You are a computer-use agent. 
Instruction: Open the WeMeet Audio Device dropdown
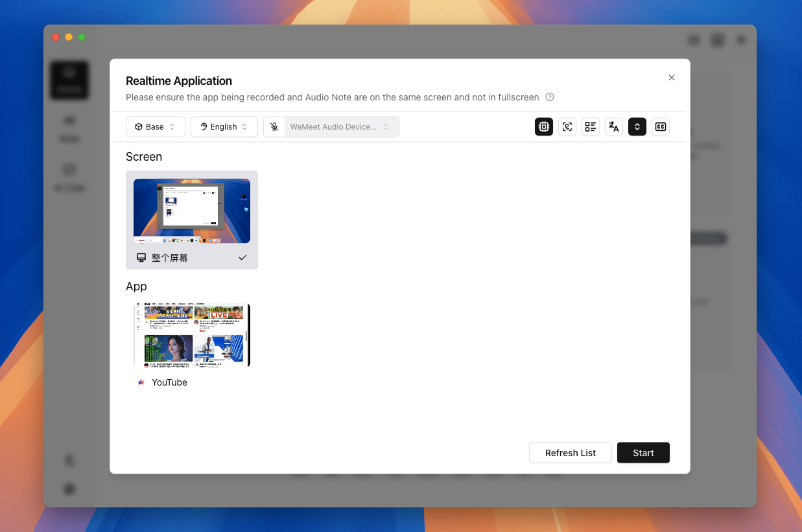point(342,127)
